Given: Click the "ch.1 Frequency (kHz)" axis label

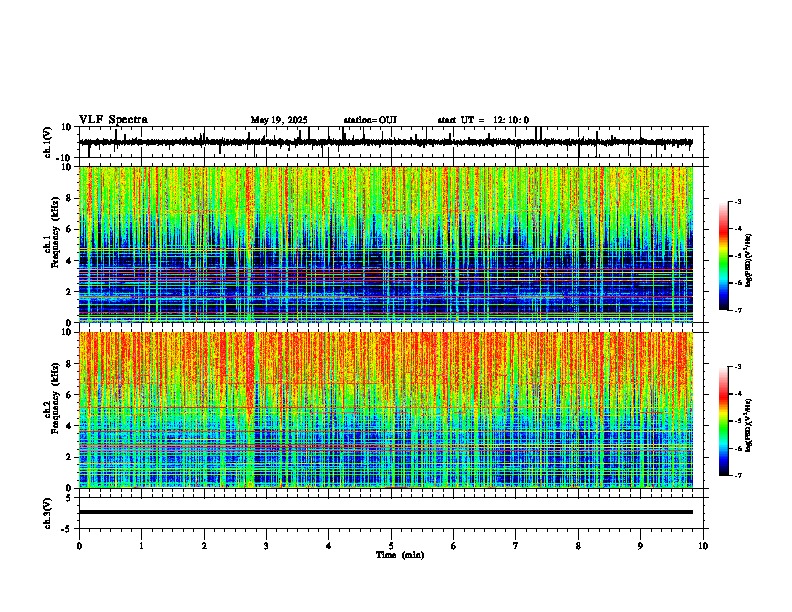Looking at the screenshot, I should [x=52, y=232].
